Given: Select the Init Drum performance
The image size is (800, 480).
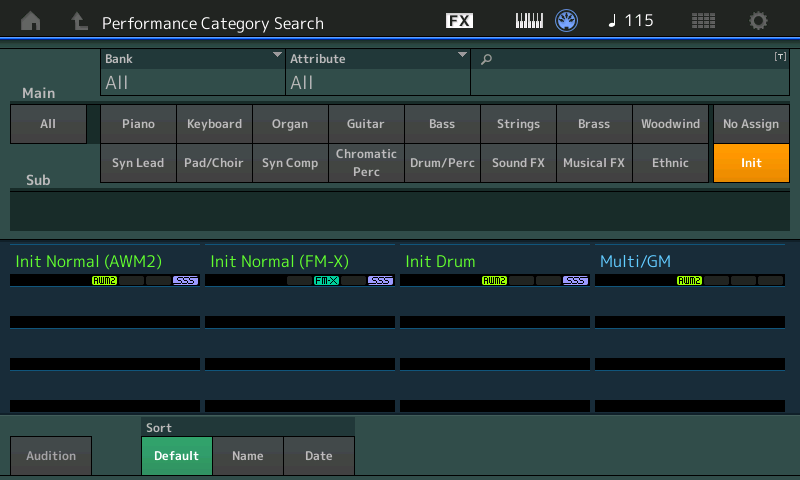Looking at the screenshot, I should coord(495,262).
